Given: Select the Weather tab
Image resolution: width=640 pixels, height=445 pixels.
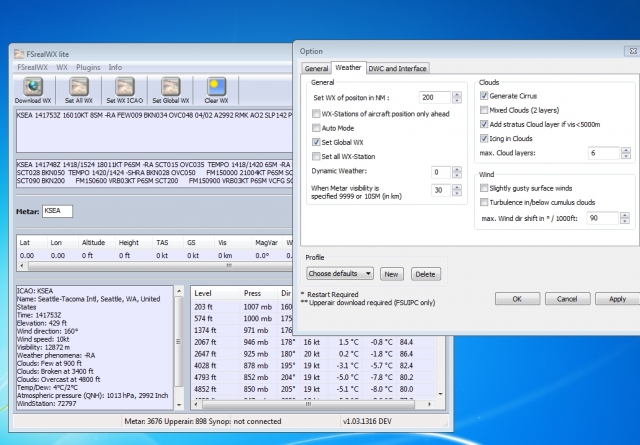Looking at the screenshot, I should click(x=348, y=68).
